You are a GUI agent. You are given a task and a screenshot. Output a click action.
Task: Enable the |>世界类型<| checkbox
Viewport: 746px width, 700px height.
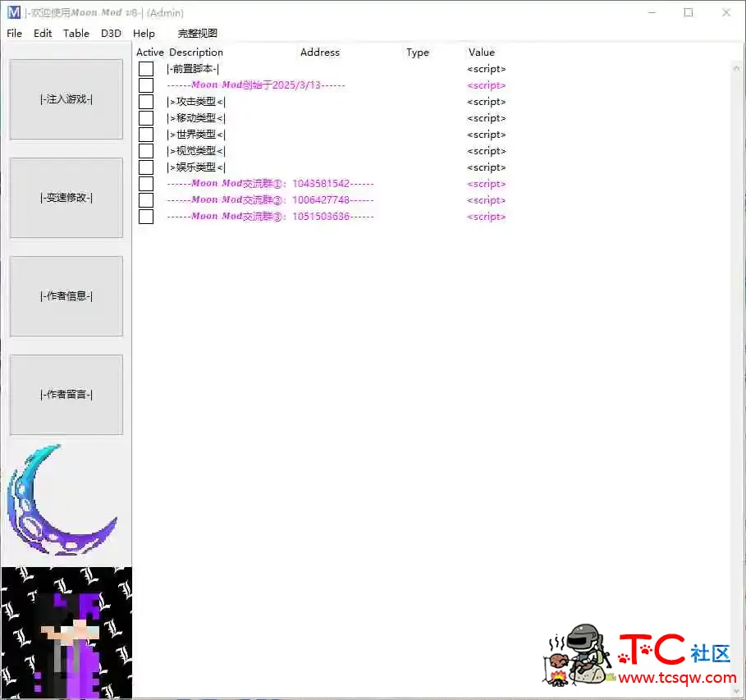pos(146,135)
